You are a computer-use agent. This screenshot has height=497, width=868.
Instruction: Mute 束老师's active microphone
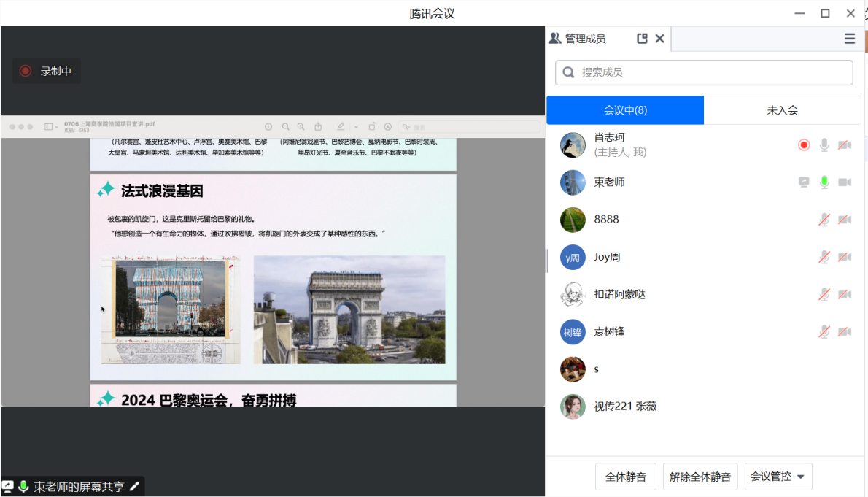[824, 182]
